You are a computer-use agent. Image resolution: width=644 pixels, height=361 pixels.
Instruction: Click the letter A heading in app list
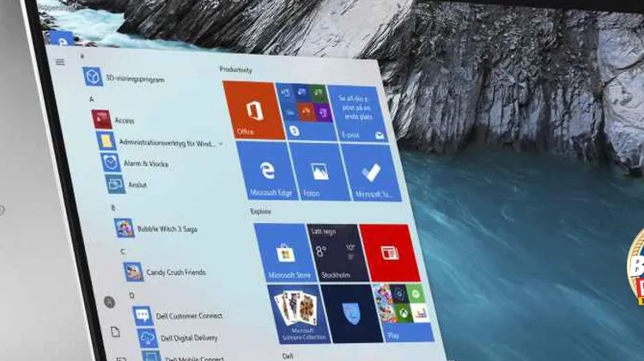tap(92, 99)
